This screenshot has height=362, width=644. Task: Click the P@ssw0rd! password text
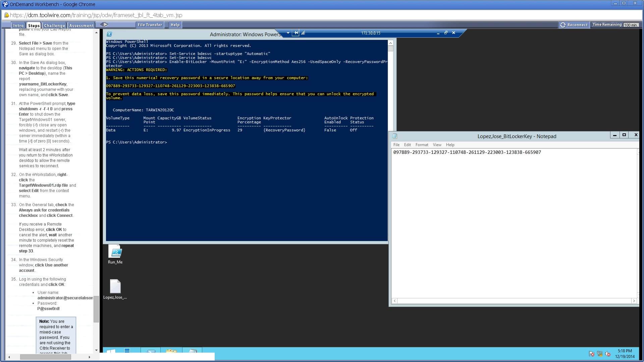click(48, 309)
